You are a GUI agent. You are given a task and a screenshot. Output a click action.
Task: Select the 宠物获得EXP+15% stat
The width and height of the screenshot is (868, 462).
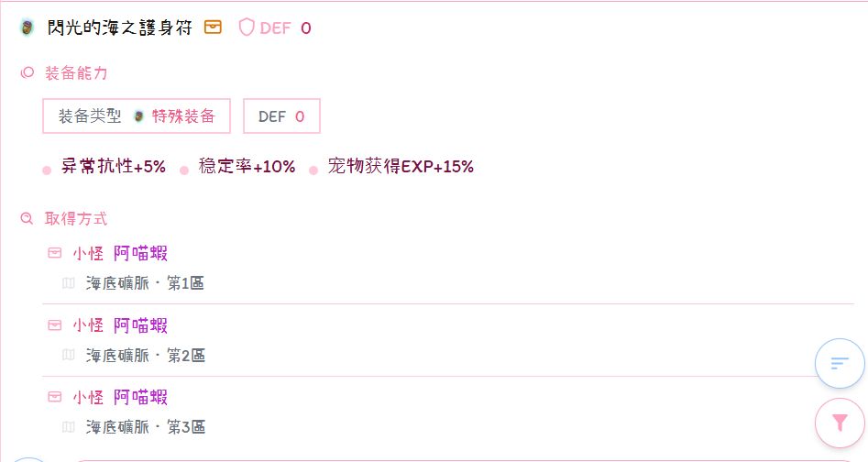click(x=401, y=167)
